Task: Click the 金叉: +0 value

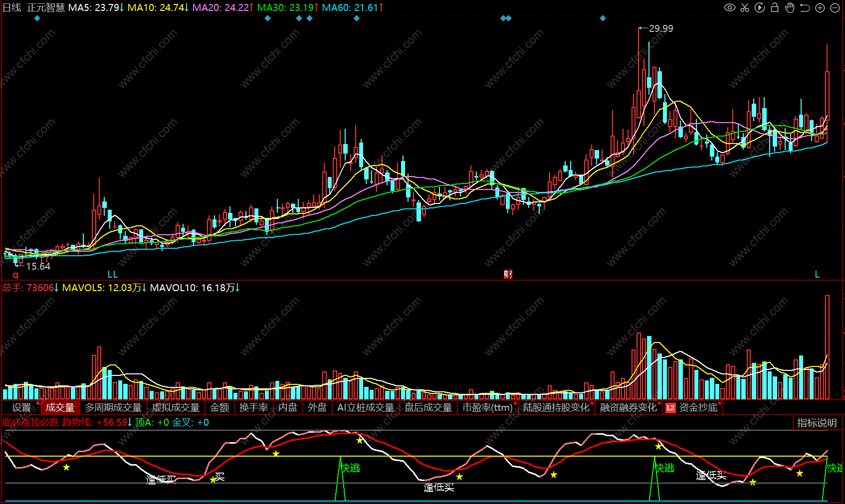Action: tap(191, 422)
